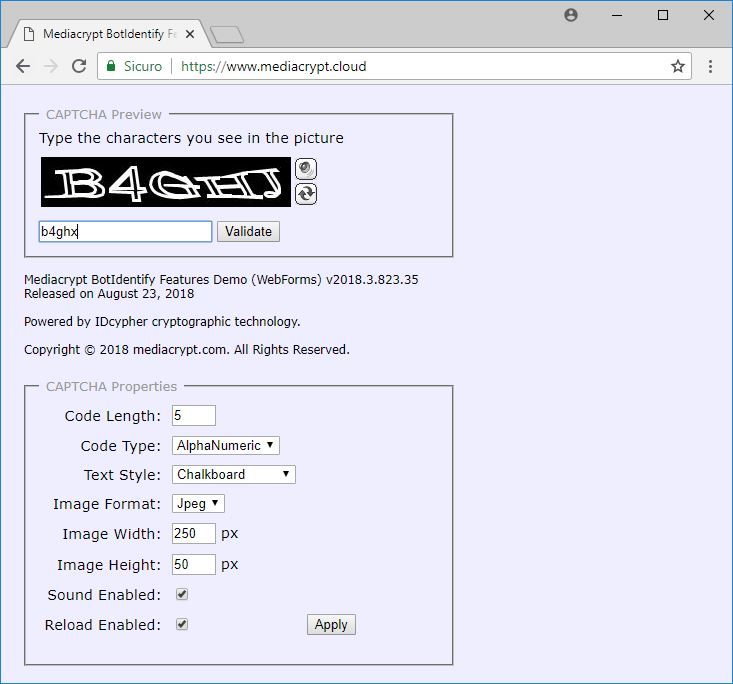Click the 'Code Type:' label
733x684 pixels.
tap(121, 446)
